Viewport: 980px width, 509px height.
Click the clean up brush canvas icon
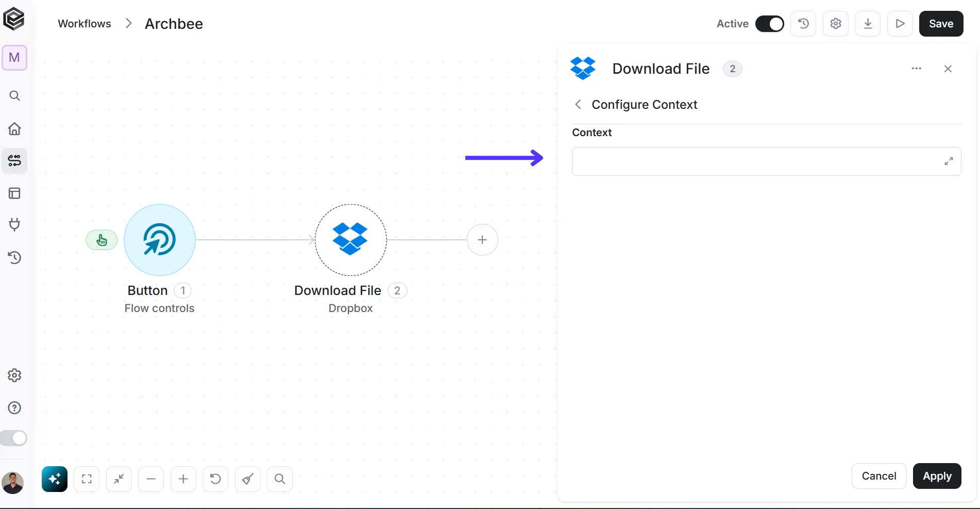point(248,479)
